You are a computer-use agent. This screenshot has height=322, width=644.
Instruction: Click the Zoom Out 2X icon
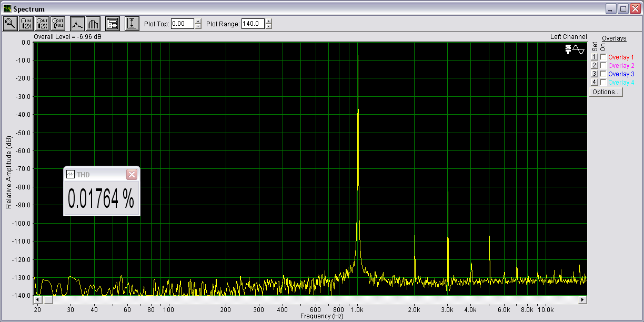[x=42, y=24]
